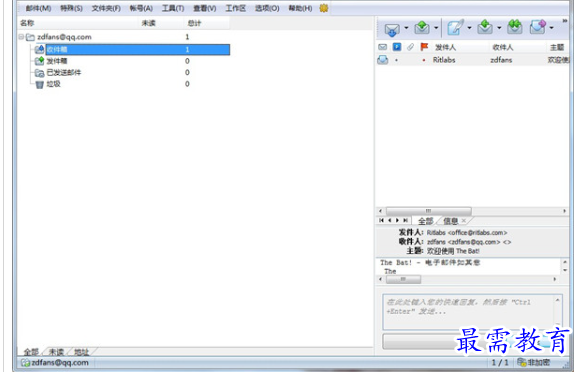Open the send queued mail dropdown arrow
The width and height of the screenshot is (578, 372).
tap(436, 28)
